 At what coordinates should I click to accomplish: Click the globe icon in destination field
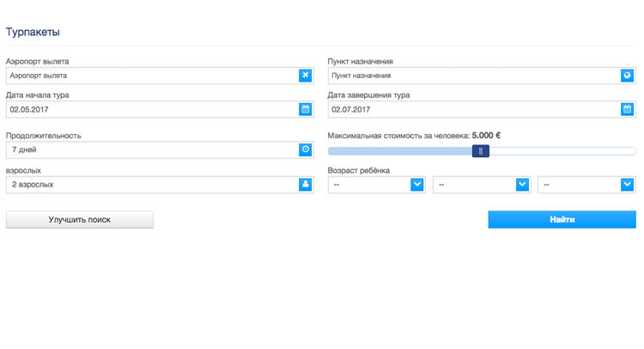(x=628, y=76)
